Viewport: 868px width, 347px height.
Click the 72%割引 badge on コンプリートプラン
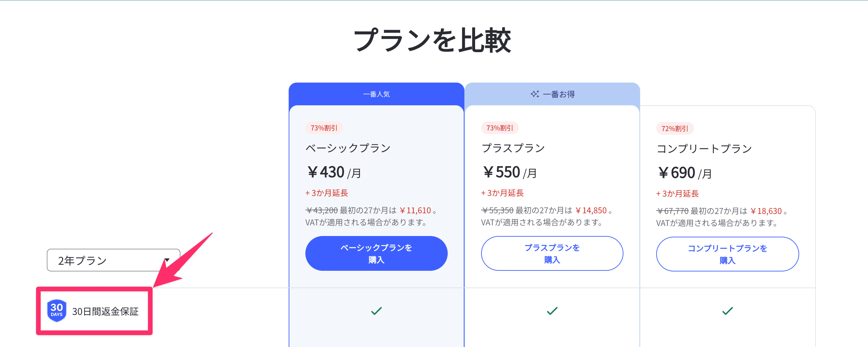(675, 128)
